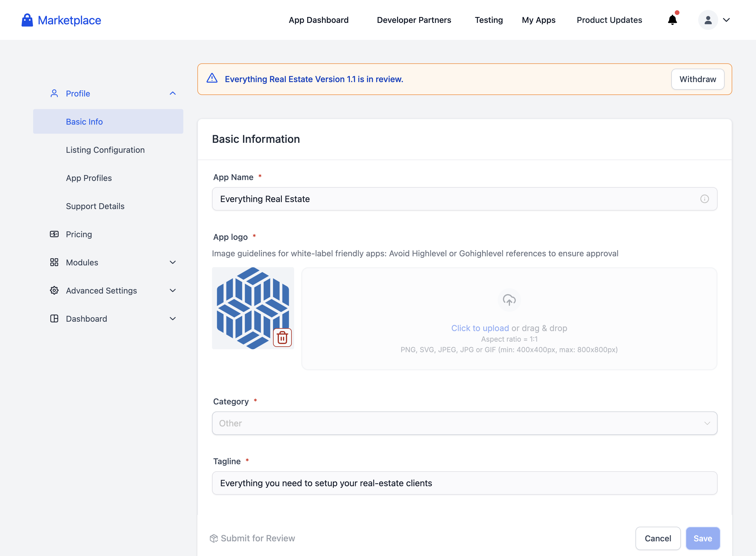The width and height of the screenshot is (756, 556).
Task: Click the app logo thumbnail
Action: (x=253, y=308)
